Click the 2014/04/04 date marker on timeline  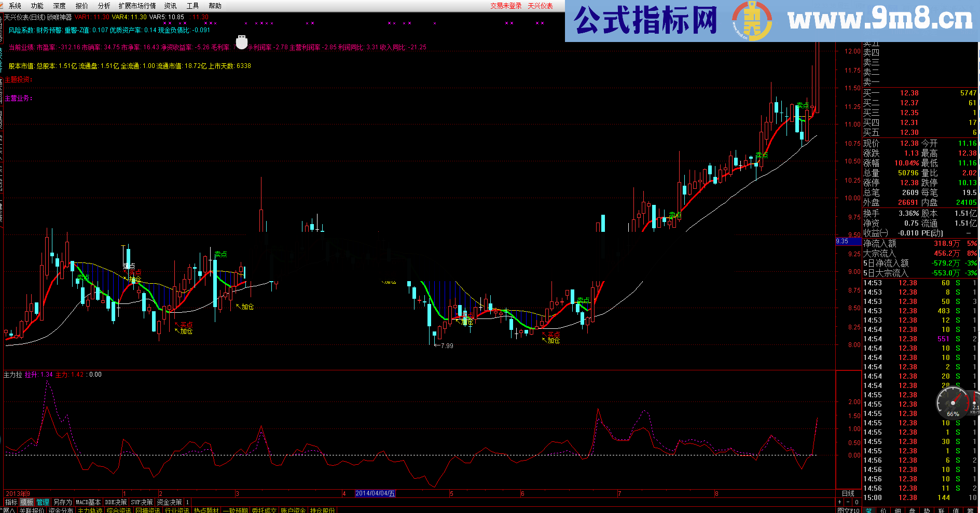[375, 493]
